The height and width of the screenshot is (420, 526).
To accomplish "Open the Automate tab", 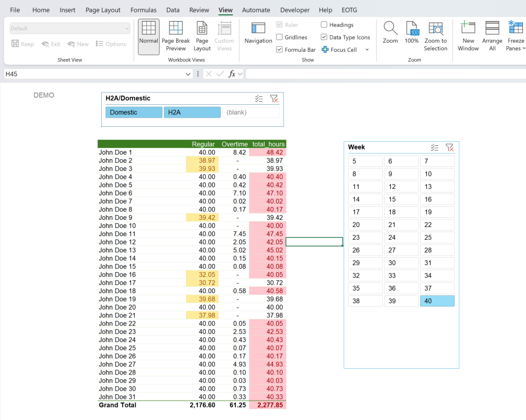I will 256,10.
